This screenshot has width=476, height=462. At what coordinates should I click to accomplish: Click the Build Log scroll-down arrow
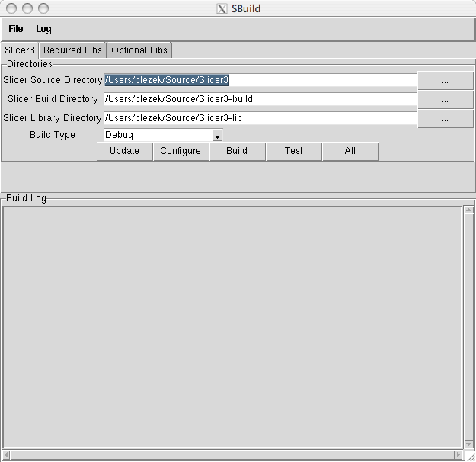coord(468,444)
